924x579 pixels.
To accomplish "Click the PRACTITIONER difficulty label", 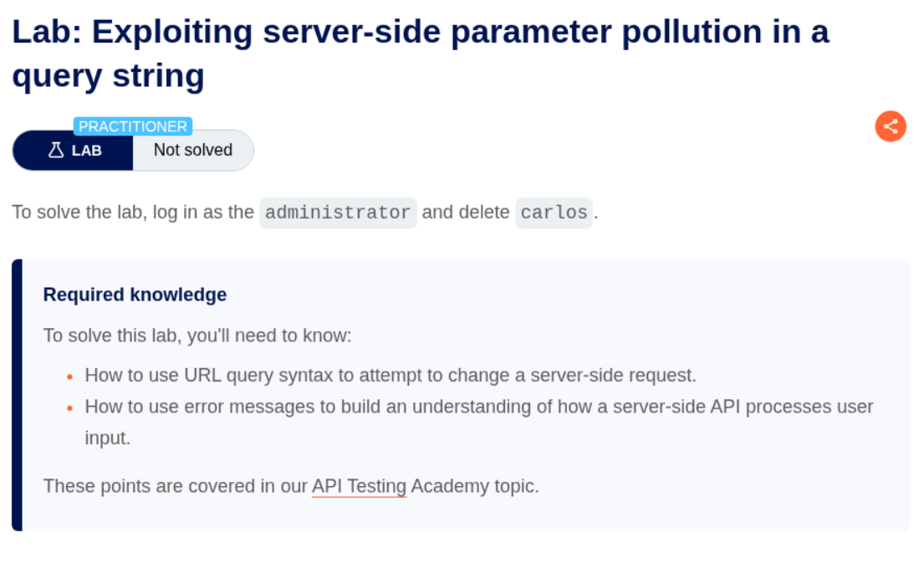I will (x=133, y=126).
